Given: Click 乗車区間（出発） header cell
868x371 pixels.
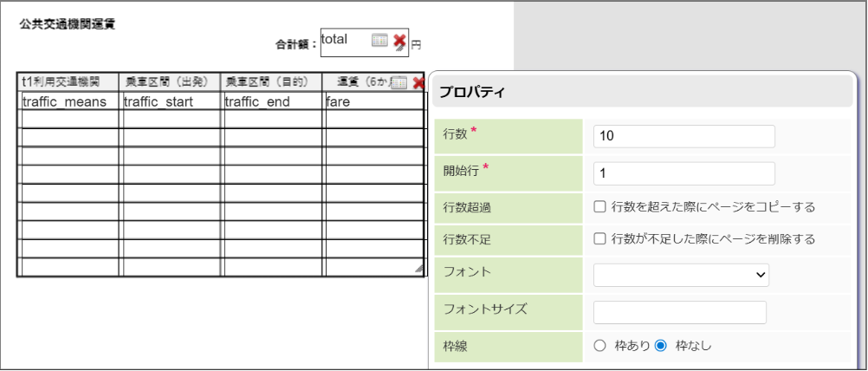Looking at the screenshot, I should pyautogui.click(x=171, y=82).
